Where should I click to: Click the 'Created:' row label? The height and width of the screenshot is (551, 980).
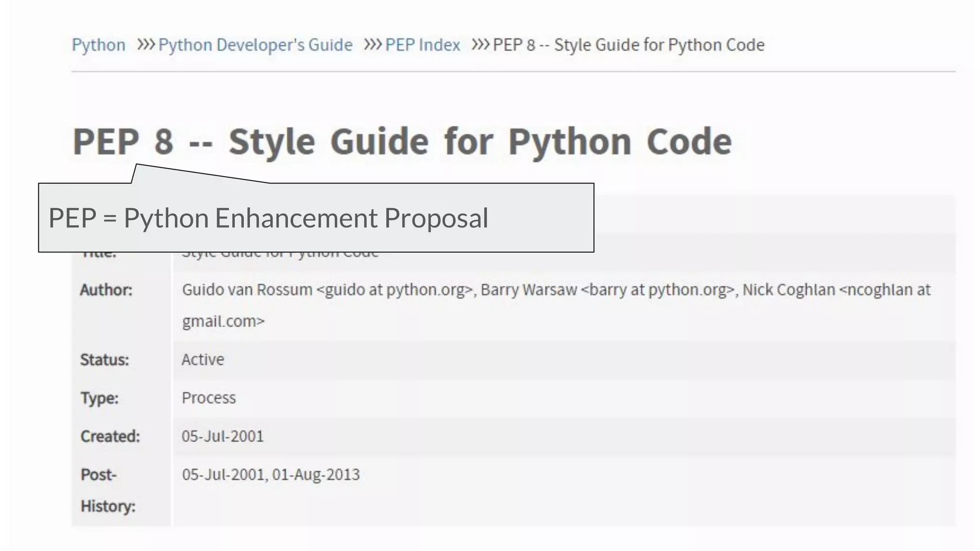(x=110, y=436)
